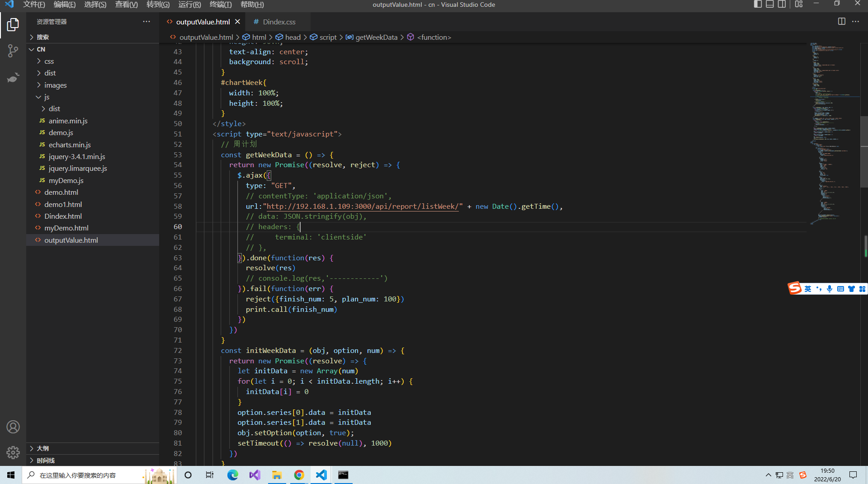Open the 编辑(E) menu
This screenshot has height=484, width=868.
[65, 5]
